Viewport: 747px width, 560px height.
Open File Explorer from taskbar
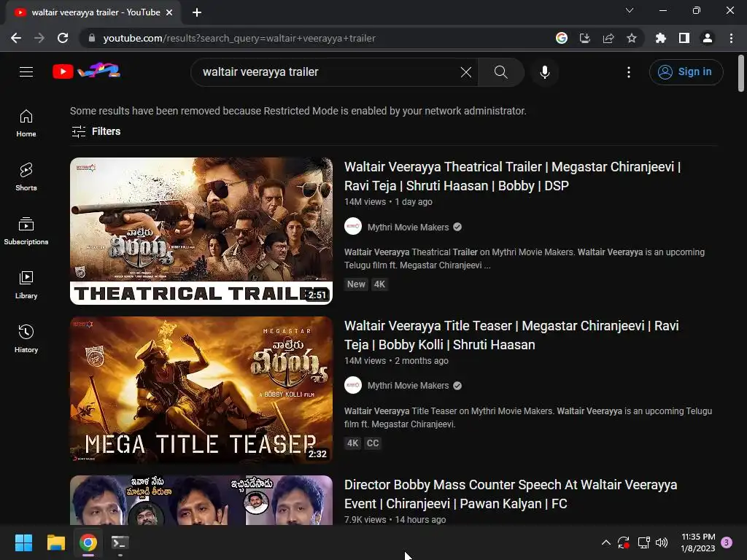[x=55, y=542]
